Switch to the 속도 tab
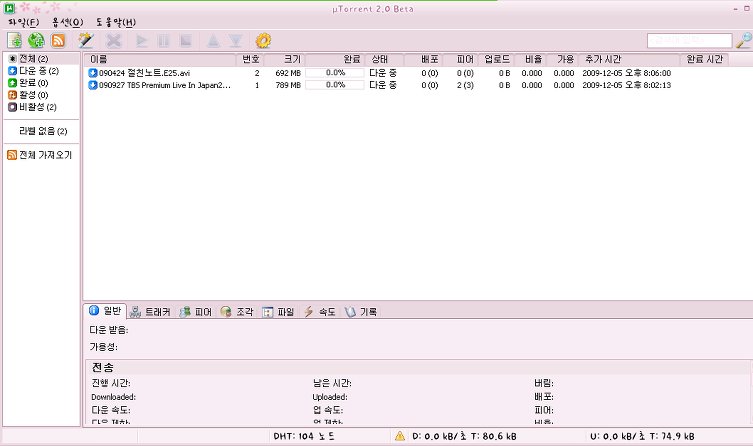This screenshot has height=446, width=753. (319, 312)
